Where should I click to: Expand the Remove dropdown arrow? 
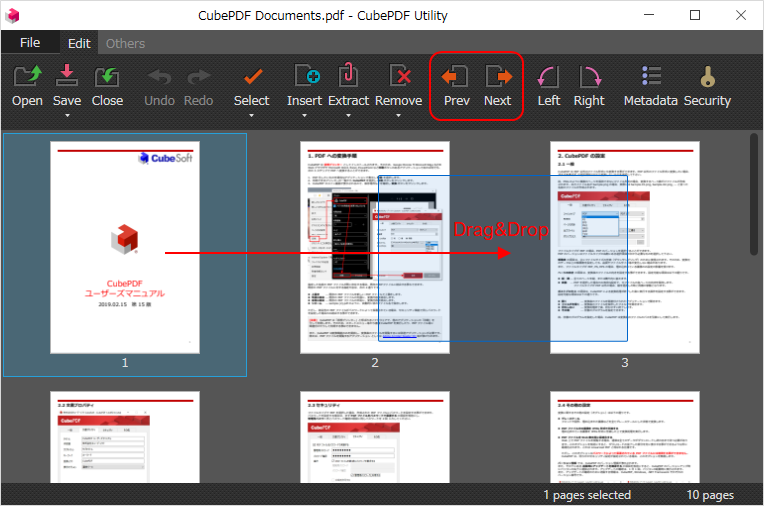398,116
